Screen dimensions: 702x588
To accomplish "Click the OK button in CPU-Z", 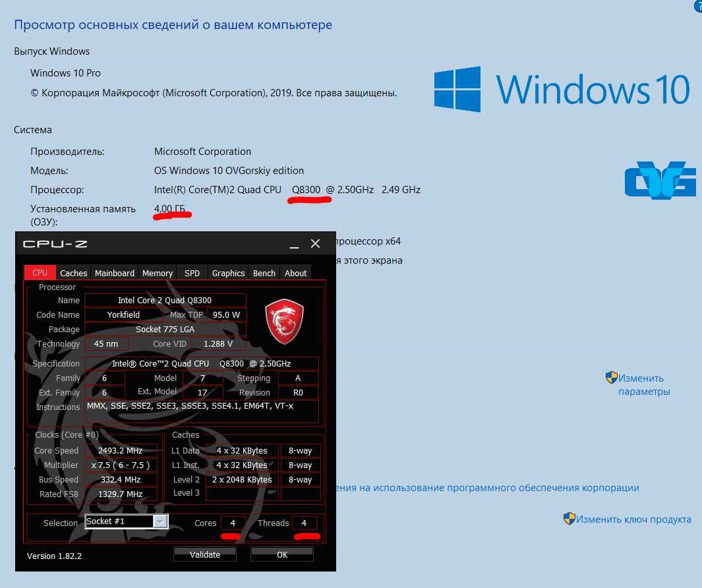I will click(282, 554).
